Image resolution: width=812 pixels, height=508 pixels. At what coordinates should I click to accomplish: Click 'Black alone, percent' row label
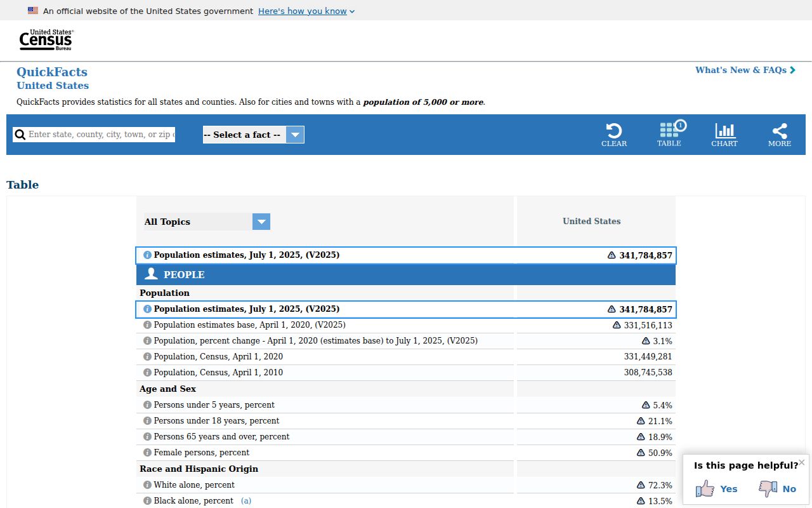[x=193, y=500]
